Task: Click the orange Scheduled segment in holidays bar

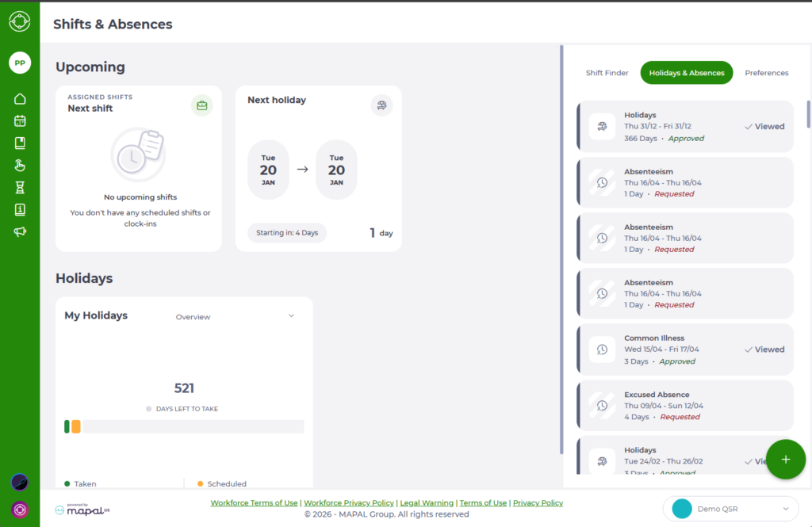Action: tap(76, 426)
